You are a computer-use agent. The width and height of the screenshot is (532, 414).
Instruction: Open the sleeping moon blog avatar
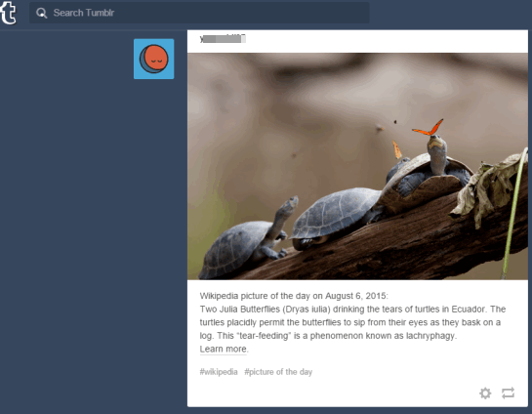[x=153, y=59]
